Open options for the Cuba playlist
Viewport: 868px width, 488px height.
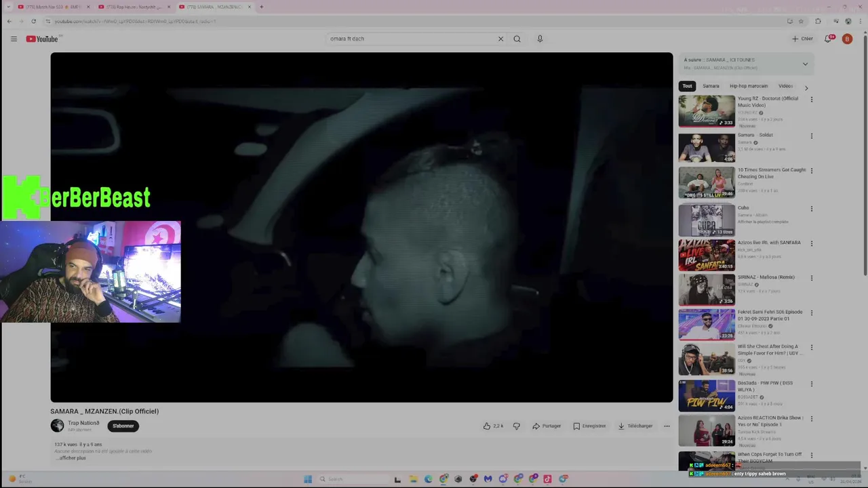click(811, 209)
